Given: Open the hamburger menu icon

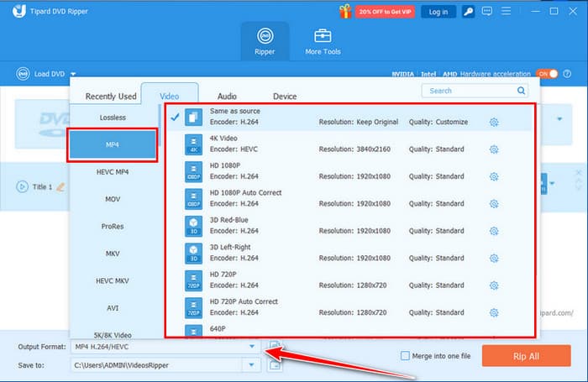Looking at the screenshot, I should tap(504, 12).
